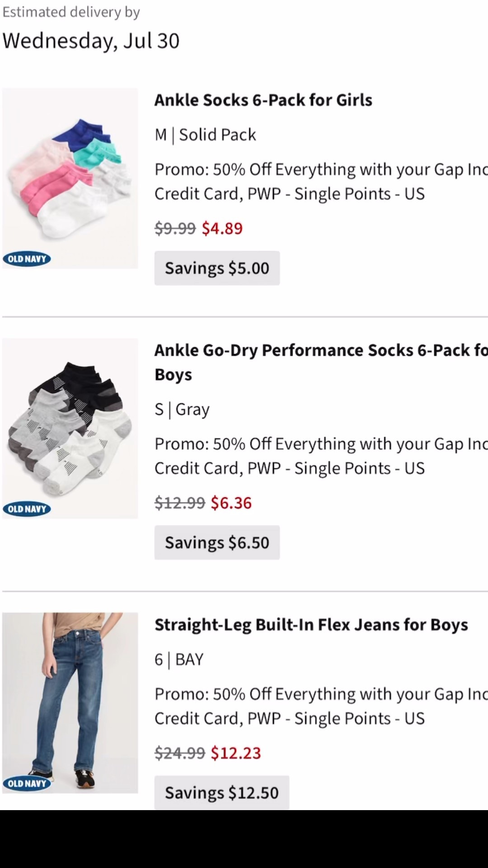Click the Savings $5.00 badge

217,268
